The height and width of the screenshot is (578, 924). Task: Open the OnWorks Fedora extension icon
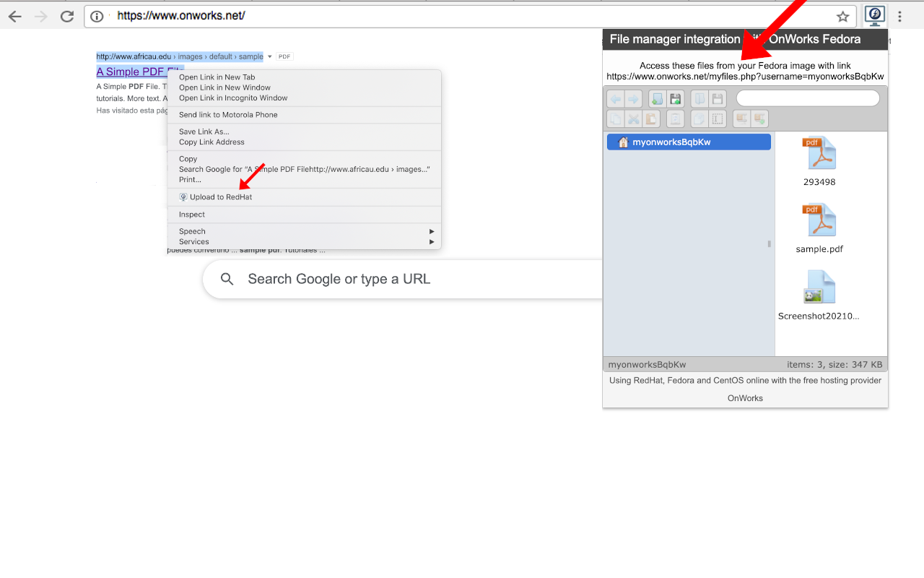[x=875, y=15]
